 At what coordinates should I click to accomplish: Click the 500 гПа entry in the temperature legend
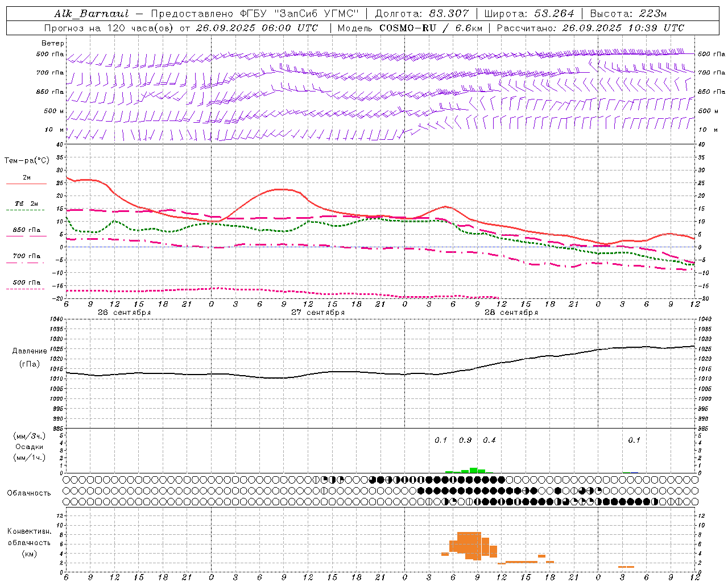click(27, 282)
